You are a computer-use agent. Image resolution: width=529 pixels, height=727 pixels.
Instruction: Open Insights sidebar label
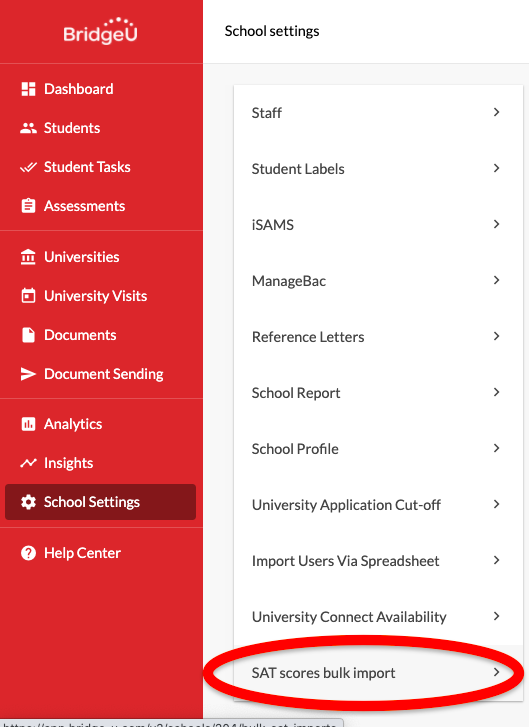click(x=69, y=463)
